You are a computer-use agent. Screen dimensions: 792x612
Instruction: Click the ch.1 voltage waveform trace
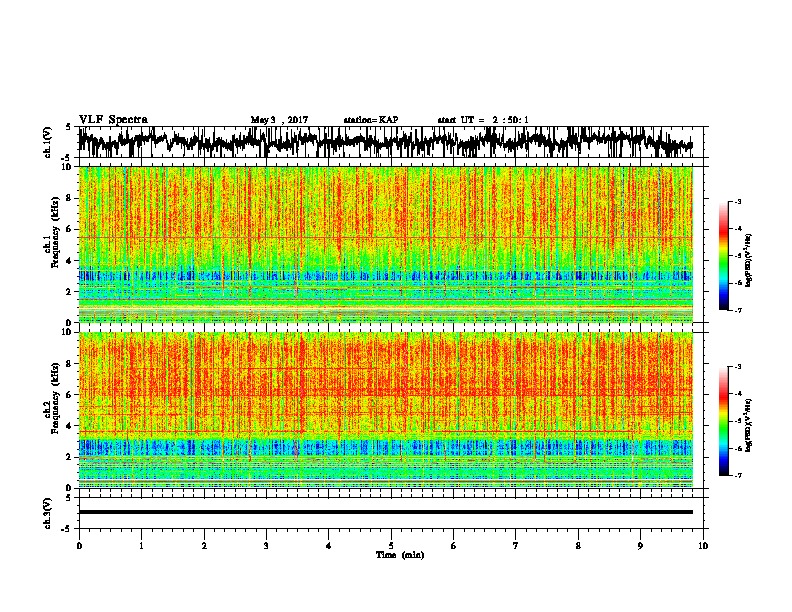pos(385,142)
